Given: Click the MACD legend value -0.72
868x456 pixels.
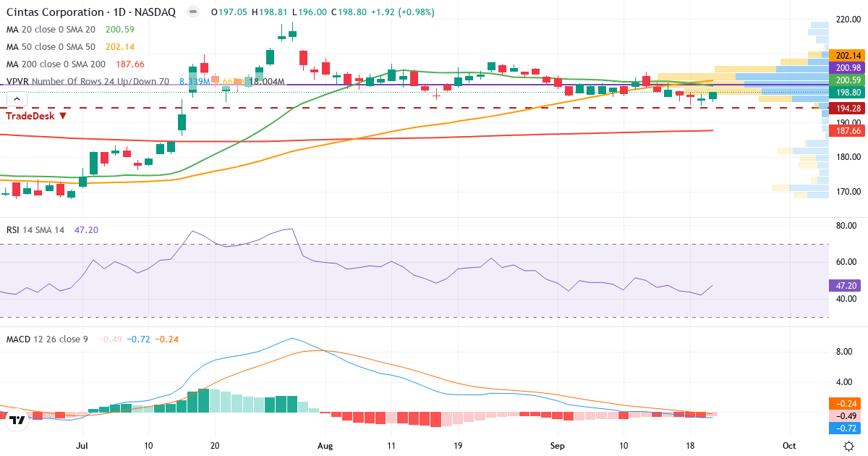Looking at the screenshot, I should click(139, 339).
